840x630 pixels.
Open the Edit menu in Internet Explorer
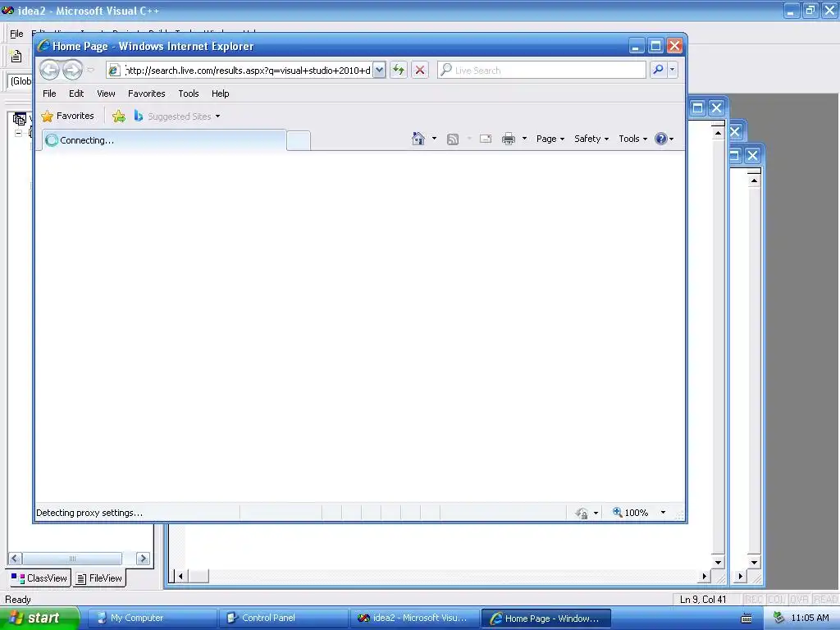coord(76,94)
